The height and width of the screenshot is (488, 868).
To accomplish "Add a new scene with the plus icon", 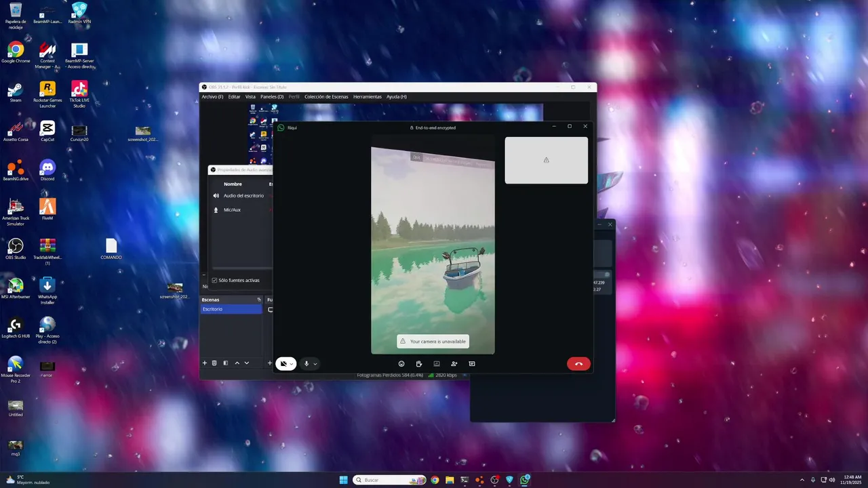I will pyautogui.click(x=205, y=363).
